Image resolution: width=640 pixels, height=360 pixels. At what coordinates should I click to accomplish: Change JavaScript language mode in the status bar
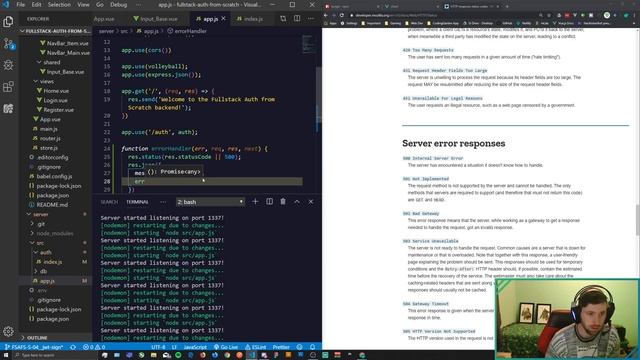point(195,347)
